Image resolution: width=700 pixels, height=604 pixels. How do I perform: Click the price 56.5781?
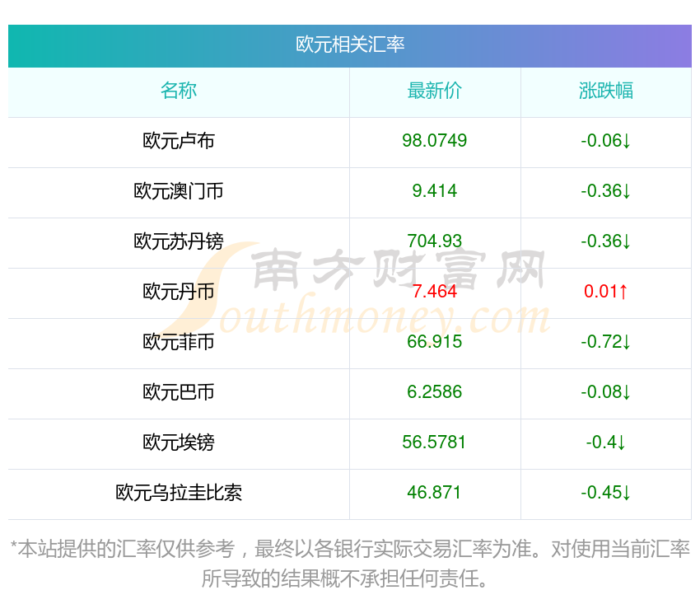434,442
